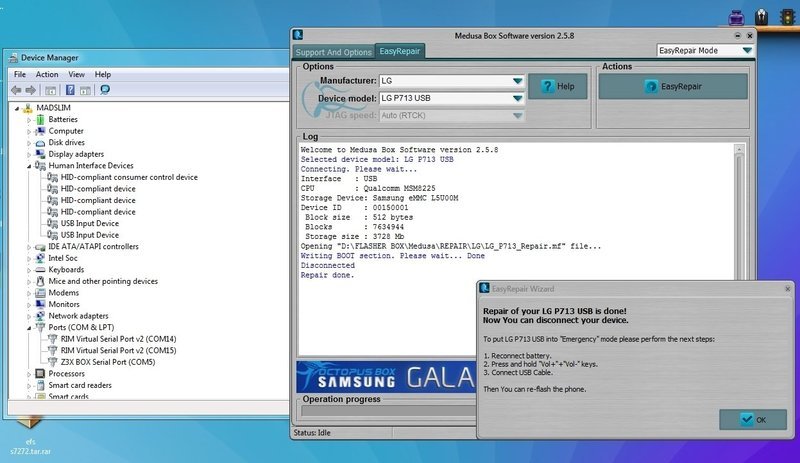
Task: Collapse the Human Interface Devices node
Action: (x=29, y=166)
